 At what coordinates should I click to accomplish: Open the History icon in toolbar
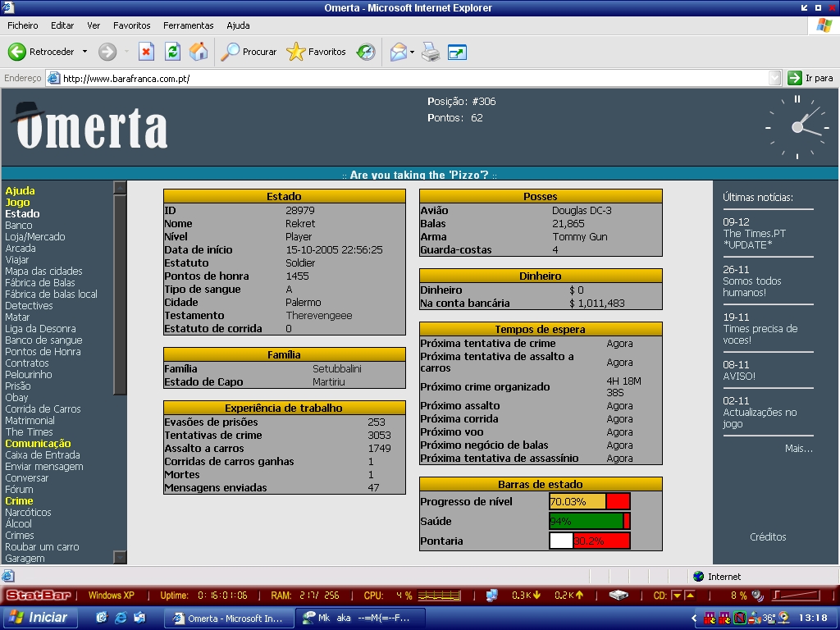click(366, 52)
